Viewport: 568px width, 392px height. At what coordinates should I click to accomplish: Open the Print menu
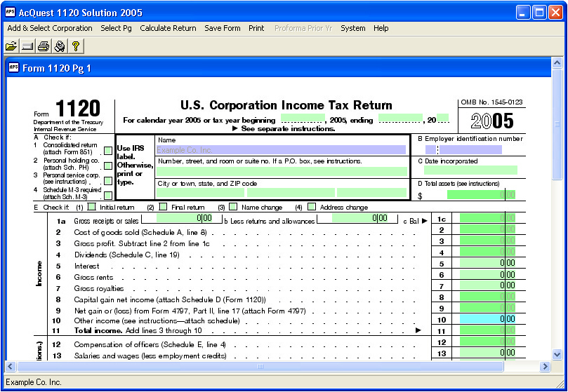tap(256, 28)
